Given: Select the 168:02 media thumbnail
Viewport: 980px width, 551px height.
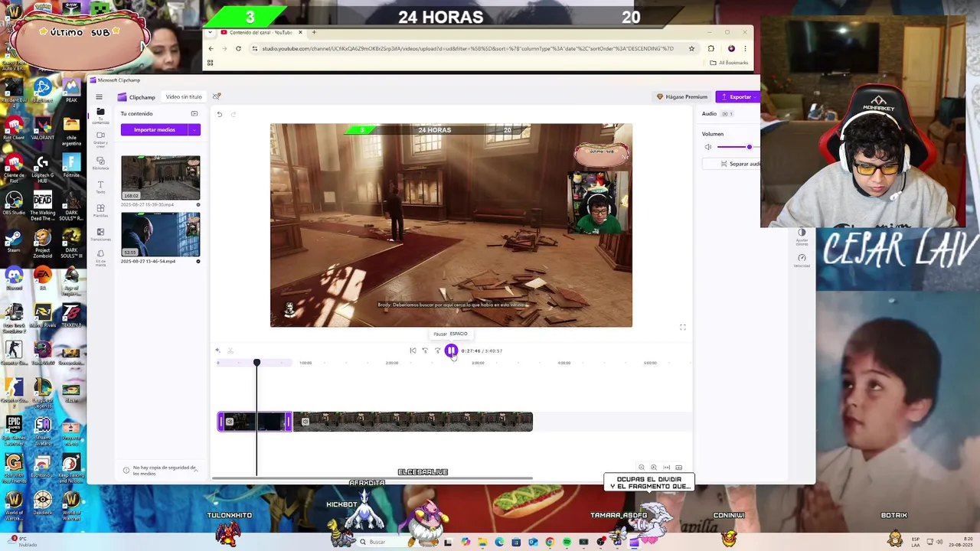Looking at the screenshot, I should point(160,178).
